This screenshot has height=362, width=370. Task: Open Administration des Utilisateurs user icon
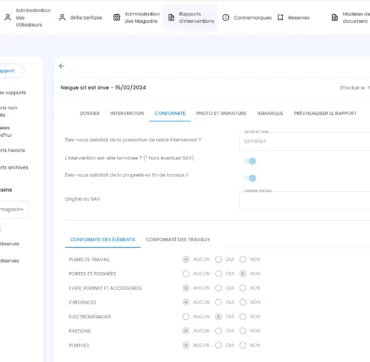[8, 18]
